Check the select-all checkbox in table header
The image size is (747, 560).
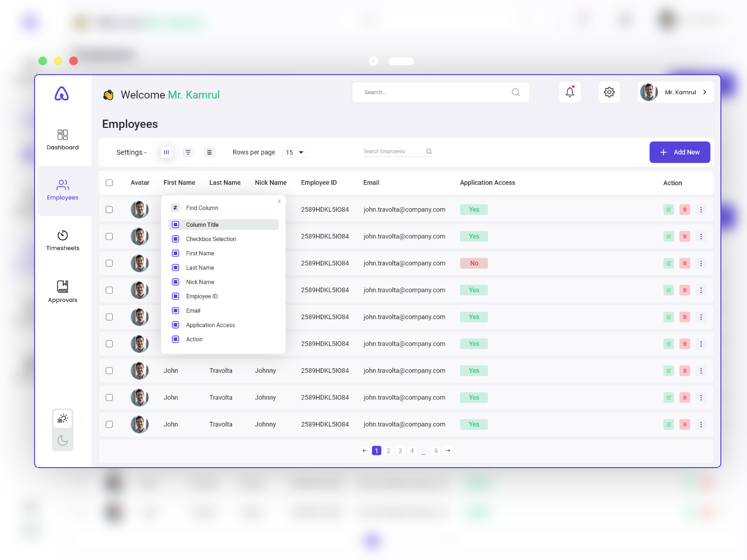109,182
